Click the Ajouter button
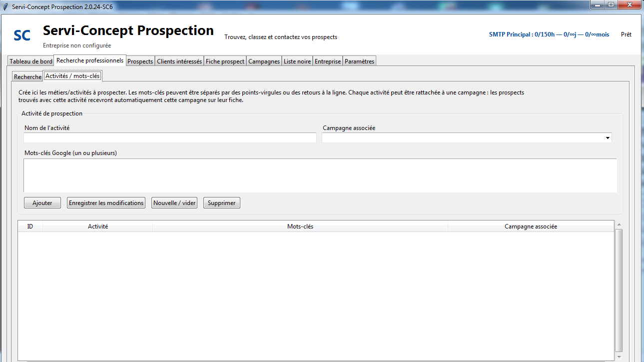 point(42,203)
